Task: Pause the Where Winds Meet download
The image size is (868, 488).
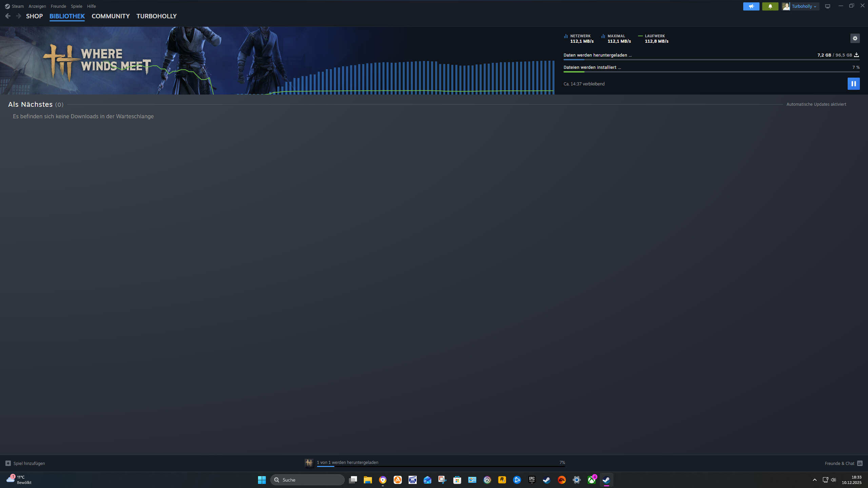Action: coord(853,83)
